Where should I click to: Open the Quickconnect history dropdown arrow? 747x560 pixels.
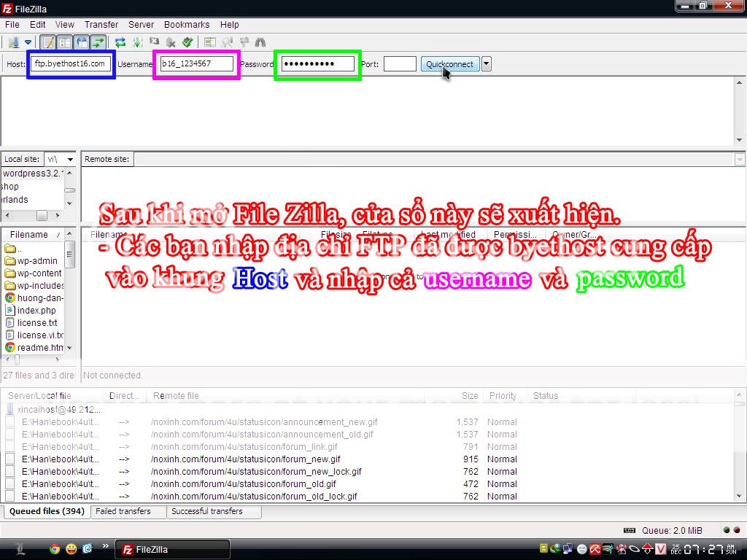(486, 64)
